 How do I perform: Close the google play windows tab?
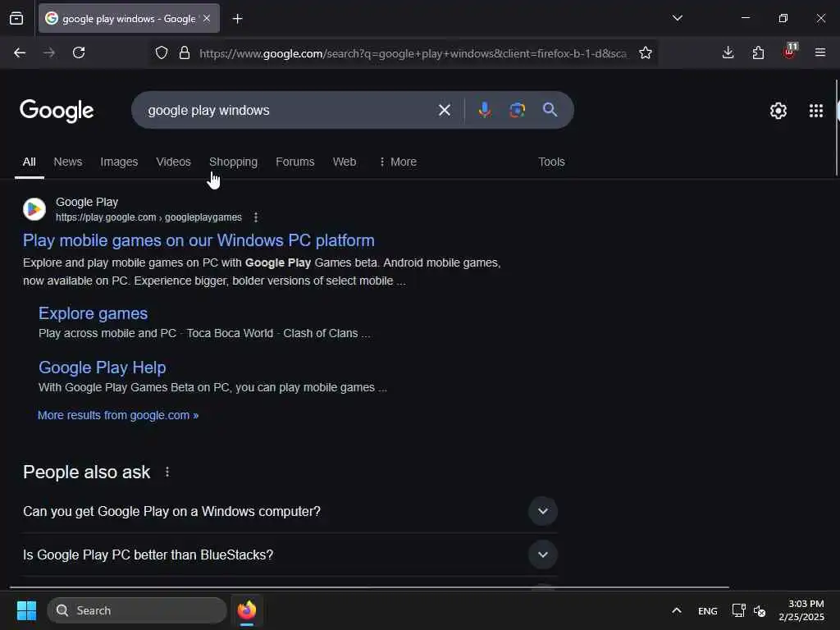pyautogui.click(x=207, y=18)
